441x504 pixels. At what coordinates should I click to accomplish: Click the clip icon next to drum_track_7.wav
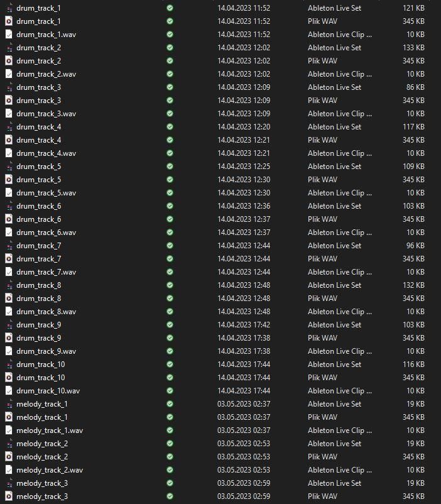[x=9, y=271]
